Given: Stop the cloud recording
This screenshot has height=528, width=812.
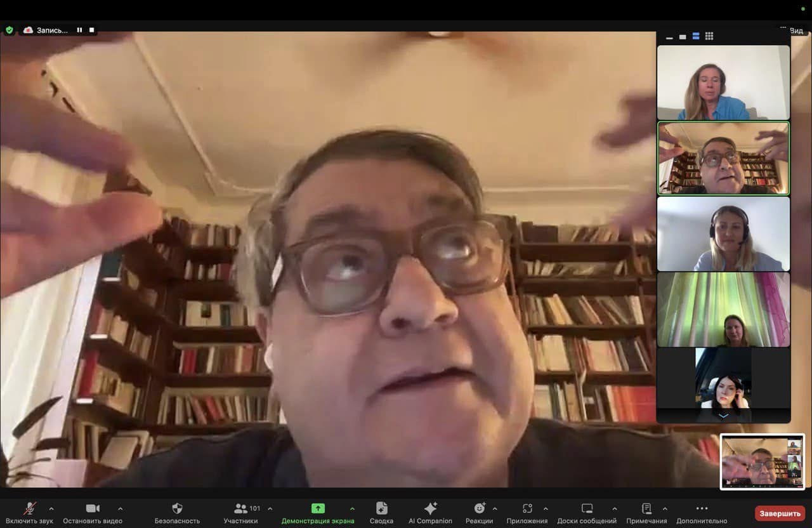Looking at the screenshot, I should [91, 30].
